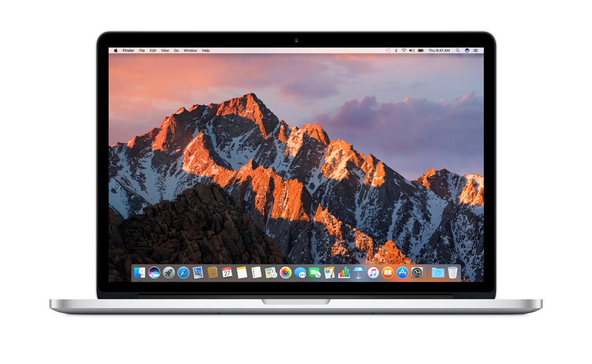Open the Window menu
The image size is (592, 364).
[x=190, y=50]
